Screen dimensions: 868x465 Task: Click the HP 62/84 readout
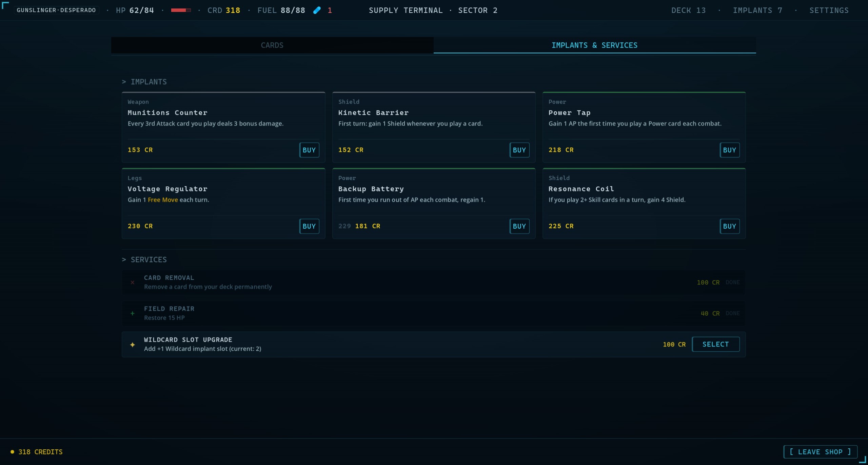click(135, 10)
